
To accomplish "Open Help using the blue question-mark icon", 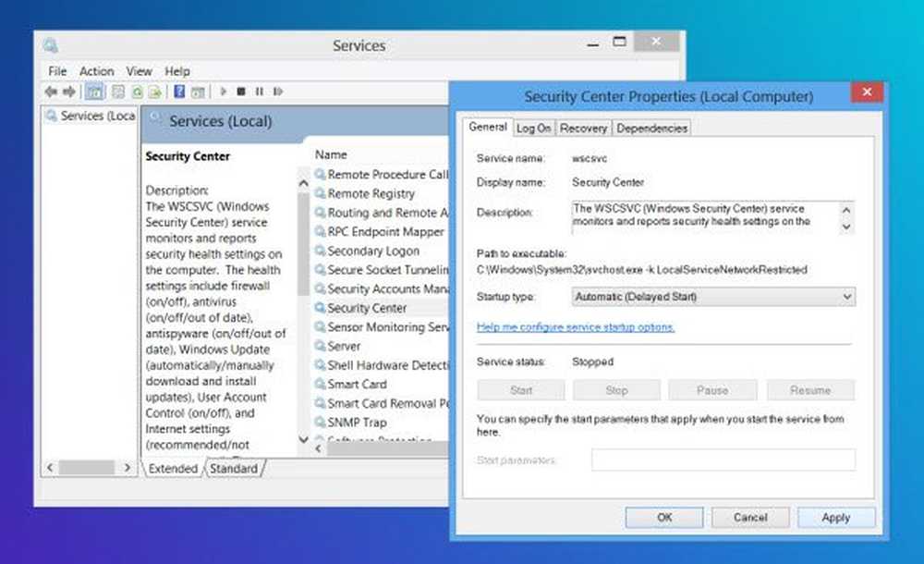I will tap(180, 92).
